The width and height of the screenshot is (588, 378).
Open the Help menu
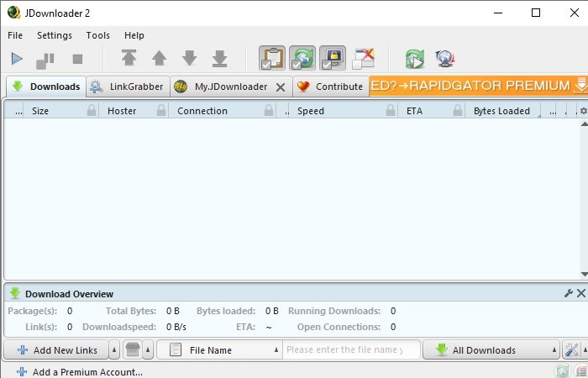coord(134,35)
